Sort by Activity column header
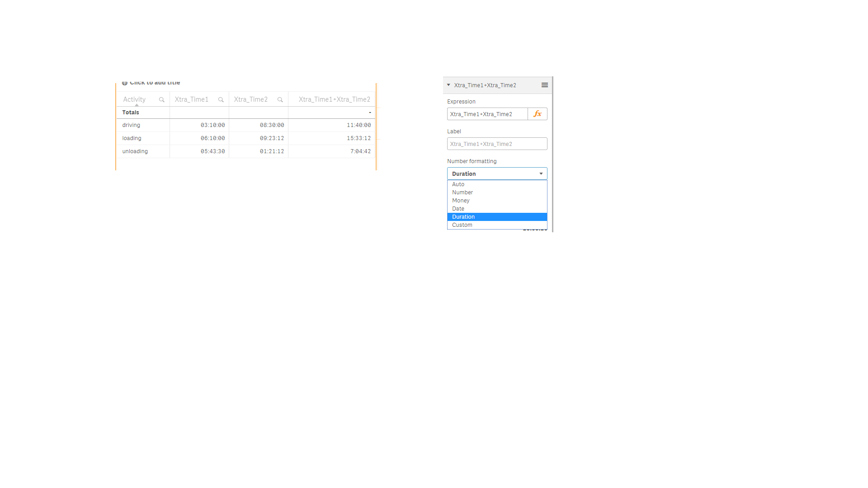The width and height of the screenshot is (868, 488). 134,99
